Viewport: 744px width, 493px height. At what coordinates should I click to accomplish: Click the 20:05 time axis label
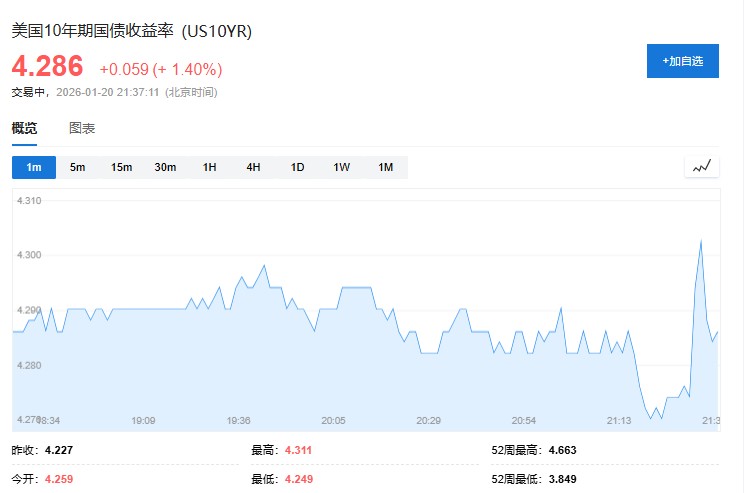tap(333, 421)
